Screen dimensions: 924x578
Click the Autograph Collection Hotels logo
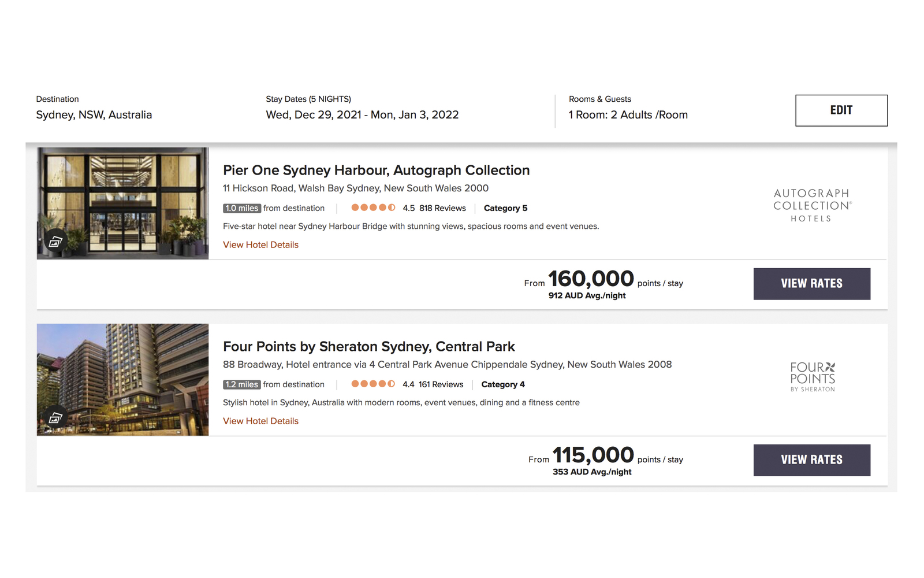811,205
